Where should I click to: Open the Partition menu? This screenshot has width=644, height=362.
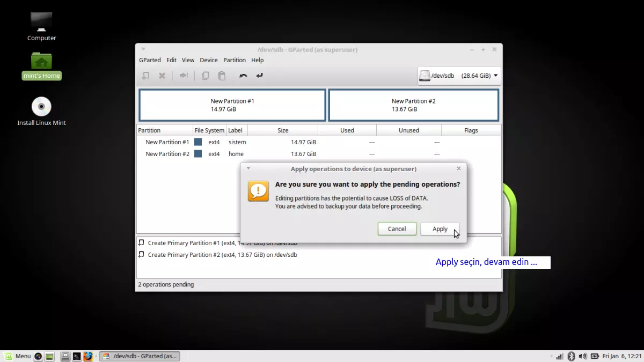pos(235,60)
